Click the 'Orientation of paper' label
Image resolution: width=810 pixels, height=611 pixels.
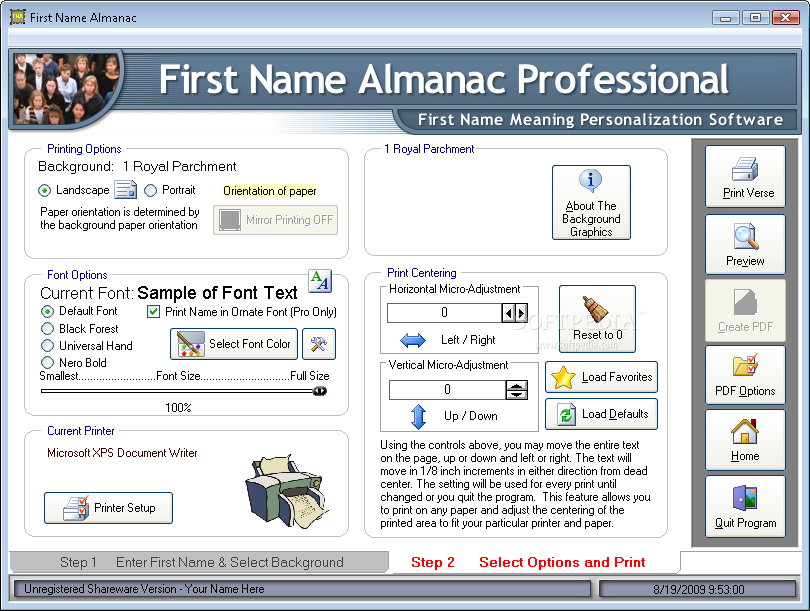(270, 191)
